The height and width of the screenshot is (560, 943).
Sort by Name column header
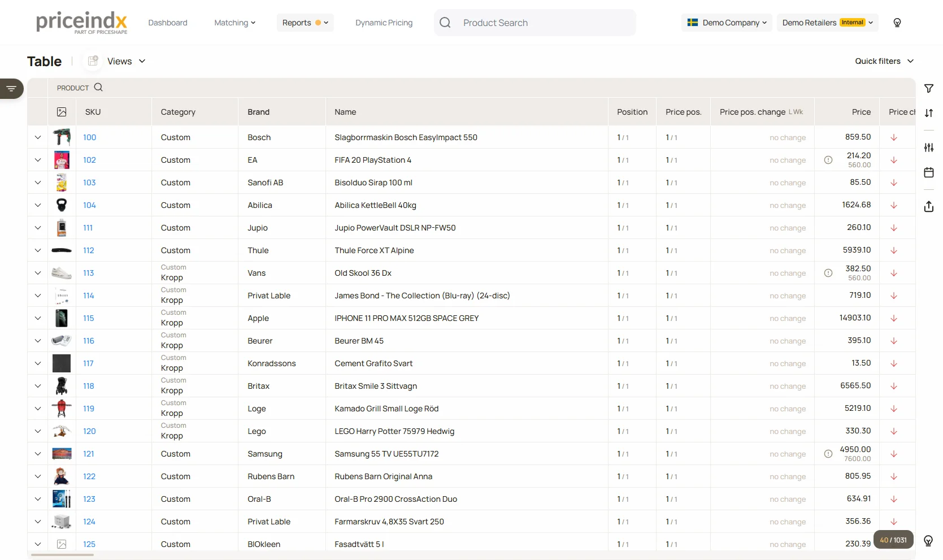(345, 112)
